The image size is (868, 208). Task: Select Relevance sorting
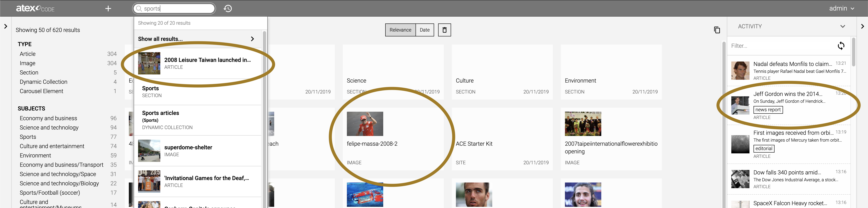(400, 30)
